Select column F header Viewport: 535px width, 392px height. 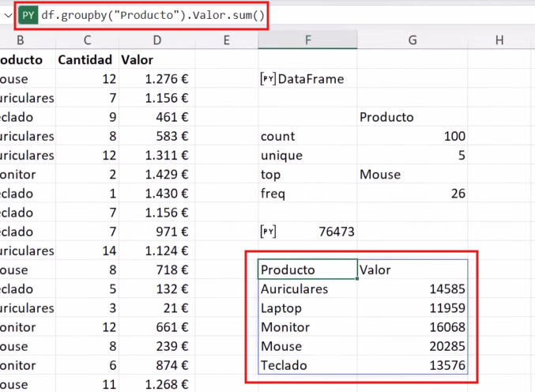click(x=307, y=40)
